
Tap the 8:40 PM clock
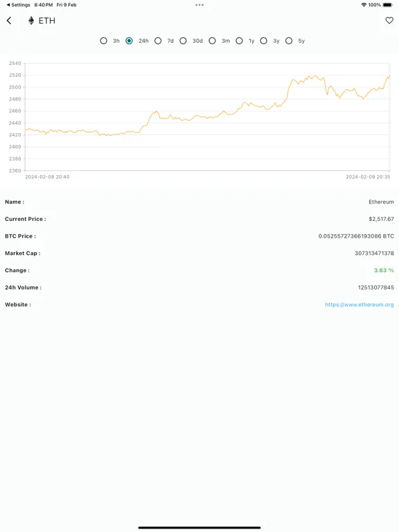point(44,5)
